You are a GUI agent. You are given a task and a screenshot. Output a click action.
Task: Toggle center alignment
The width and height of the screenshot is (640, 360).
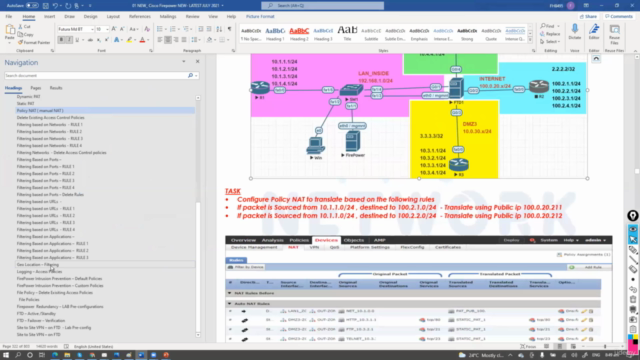point(168,40)
